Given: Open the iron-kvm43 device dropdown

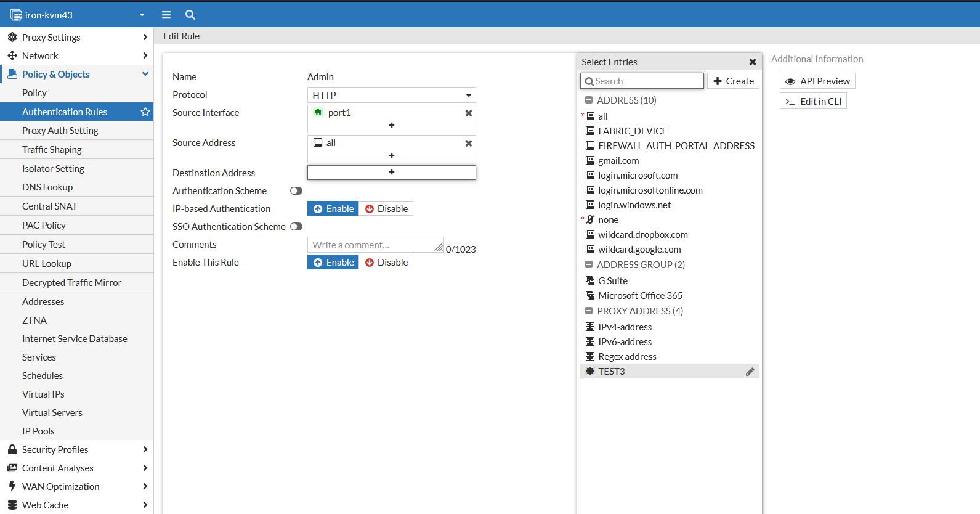Looking at the screenshot, I should [77, 15].
